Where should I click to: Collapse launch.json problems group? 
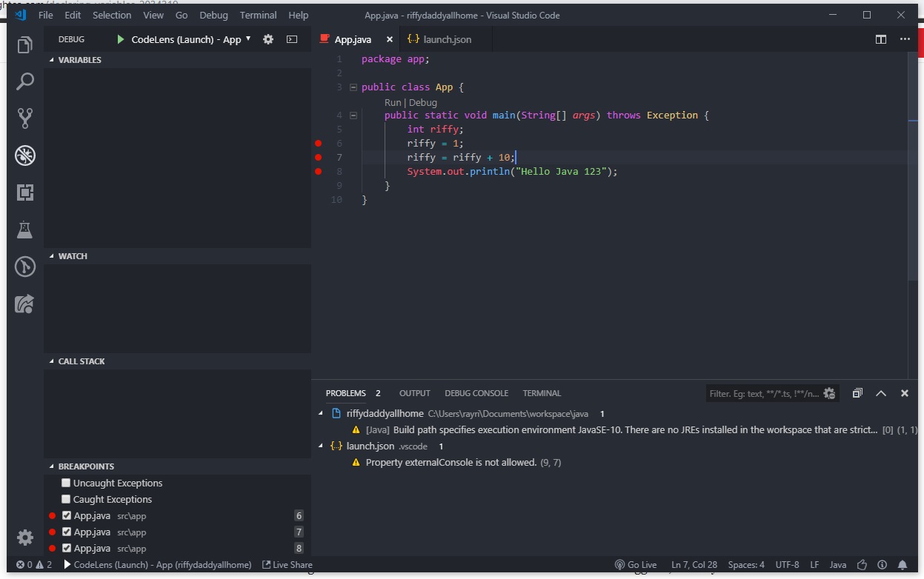[x=321, y=446]
